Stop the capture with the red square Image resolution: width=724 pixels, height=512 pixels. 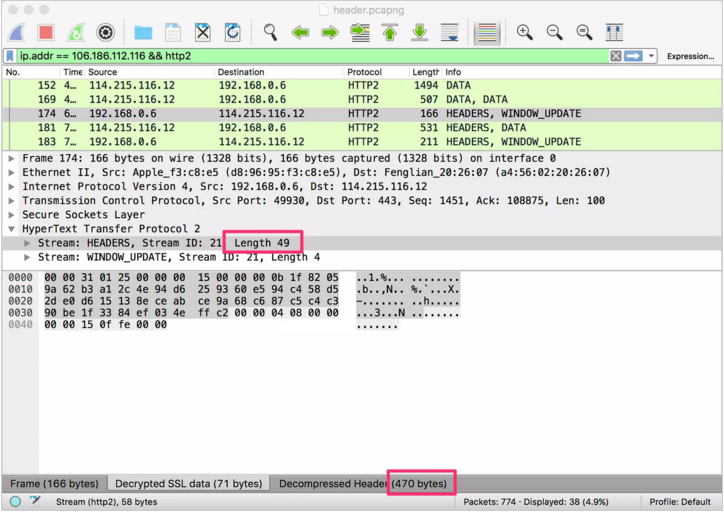point(46,33)
